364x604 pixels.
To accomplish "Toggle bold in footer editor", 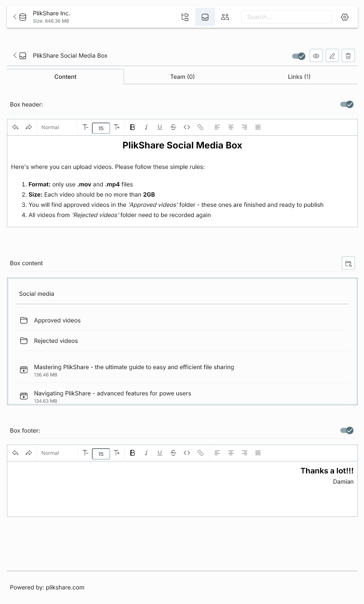I will click(x=132, y=453).
